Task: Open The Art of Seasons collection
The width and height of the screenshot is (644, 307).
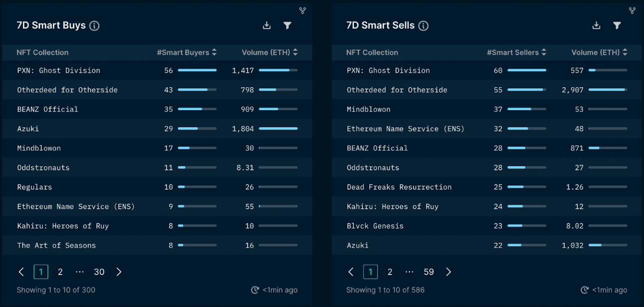Action: point(56,245)
